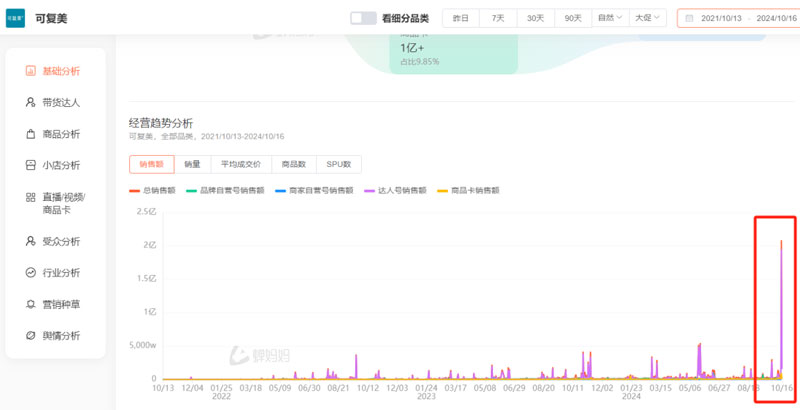The height and width of the screenshot is (410, 800).
Task: Open 带货达人 via its person icon
Action: pyautogui.click(x=30, y=102)
